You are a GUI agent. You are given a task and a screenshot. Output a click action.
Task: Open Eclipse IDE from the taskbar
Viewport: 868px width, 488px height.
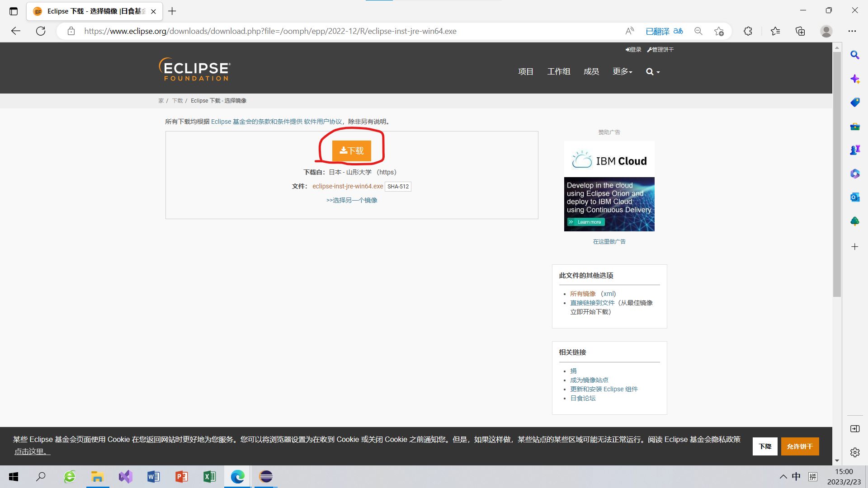(x=266, y=477)
